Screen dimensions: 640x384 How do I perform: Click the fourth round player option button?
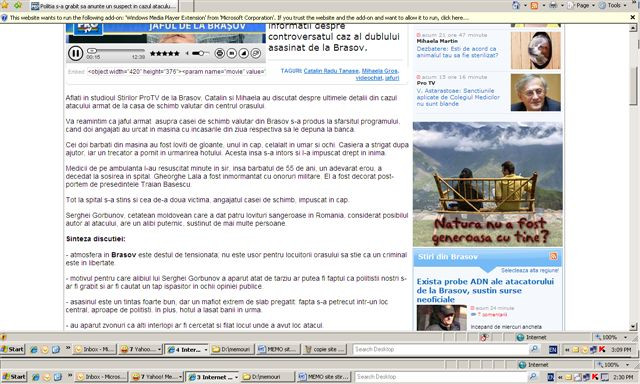coord(256,53)
